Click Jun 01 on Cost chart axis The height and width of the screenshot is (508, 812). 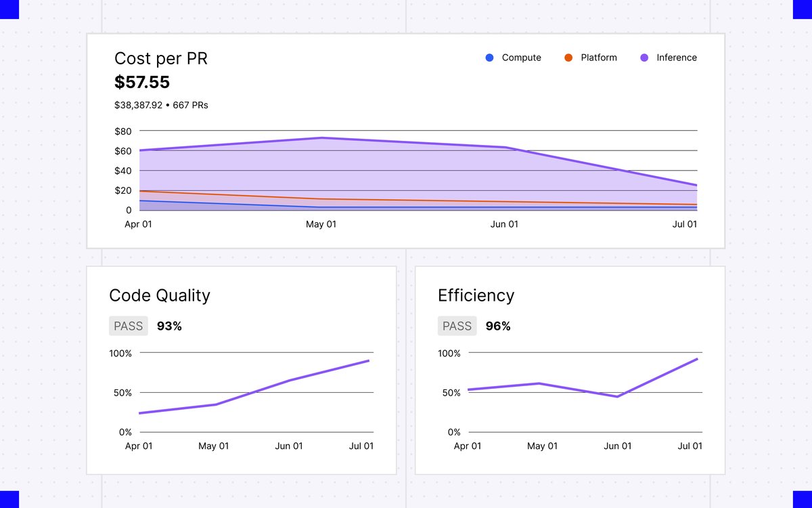click(x=504, y=224)
